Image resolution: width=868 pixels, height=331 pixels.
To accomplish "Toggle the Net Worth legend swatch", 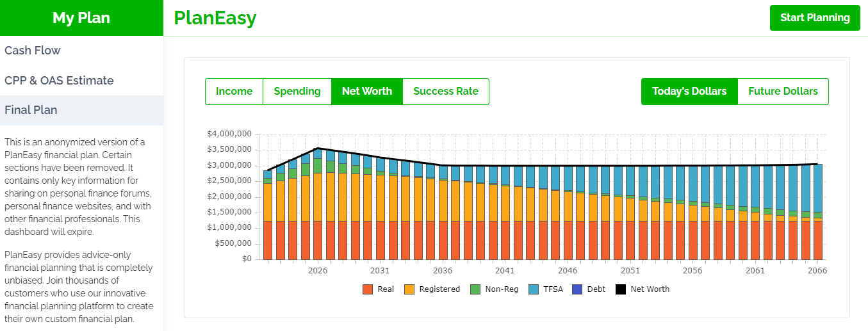I will (621, 289).
